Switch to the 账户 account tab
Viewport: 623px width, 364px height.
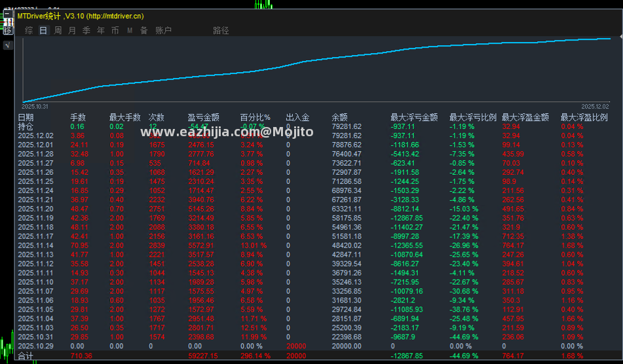pyautogui.click(x=163, y=31)
